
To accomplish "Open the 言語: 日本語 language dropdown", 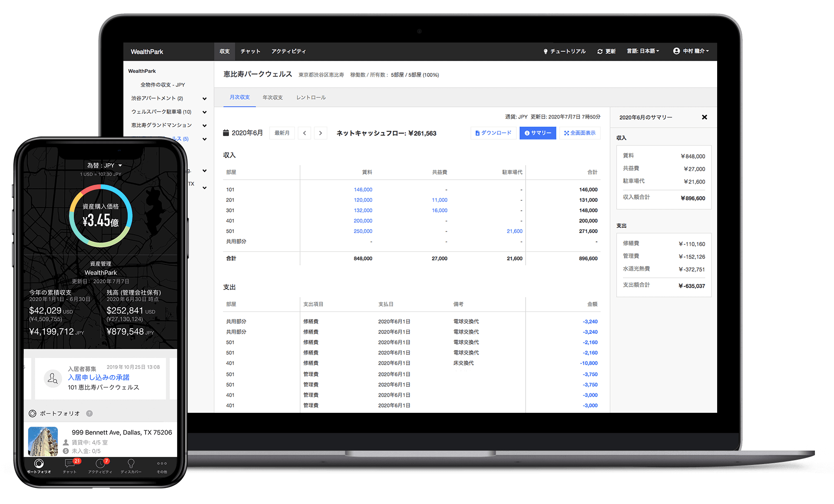I will tap(643, 51).
